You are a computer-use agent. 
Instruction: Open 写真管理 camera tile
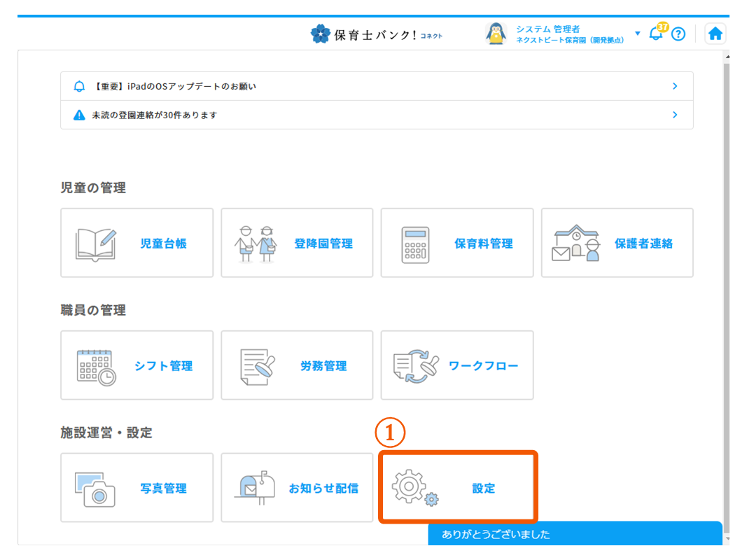click(x=137, y=488)
